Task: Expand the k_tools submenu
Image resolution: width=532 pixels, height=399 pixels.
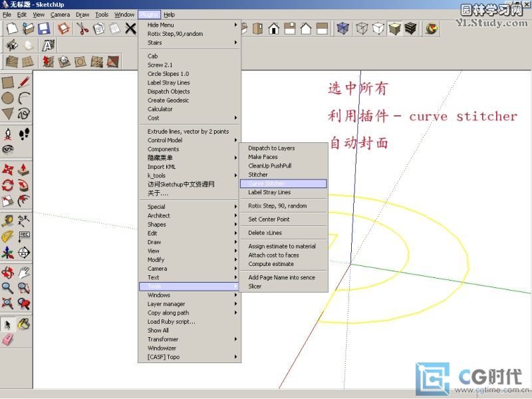Action: coord(190,176)
